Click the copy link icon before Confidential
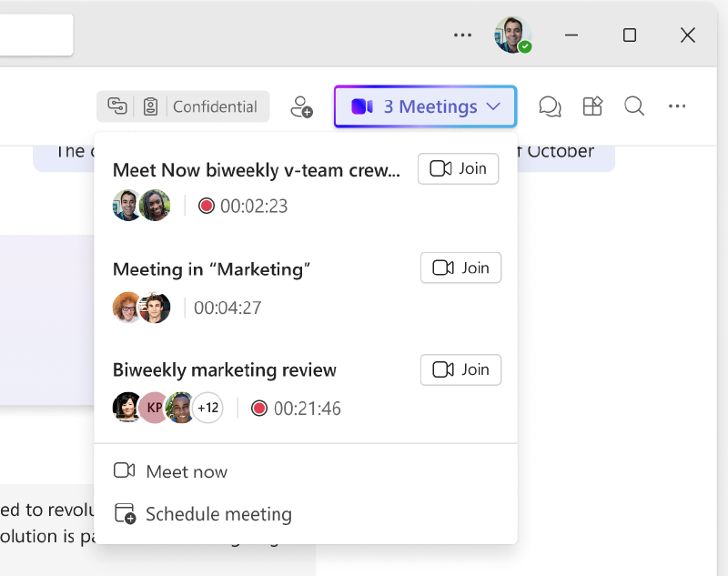The width and height of the screenshot is (728, 576). (x=116, y=106)
